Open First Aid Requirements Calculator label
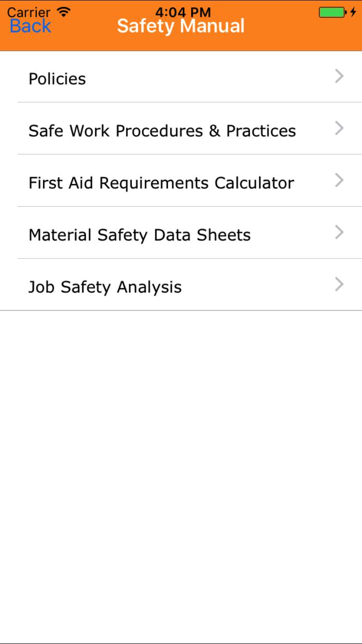Image resolution: width=362 pixels, height=644 pixels. 161,183
